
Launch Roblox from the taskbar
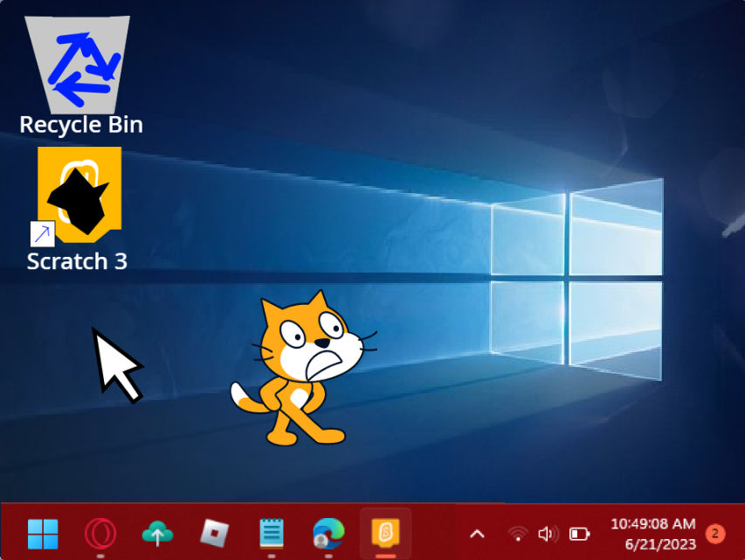(214, 534)
